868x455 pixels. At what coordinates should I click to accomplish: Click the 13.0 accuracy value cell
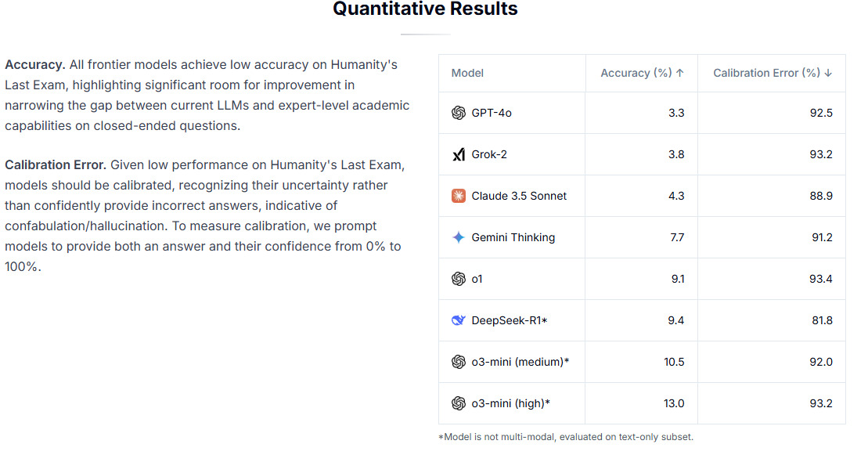tap(673, 403)
